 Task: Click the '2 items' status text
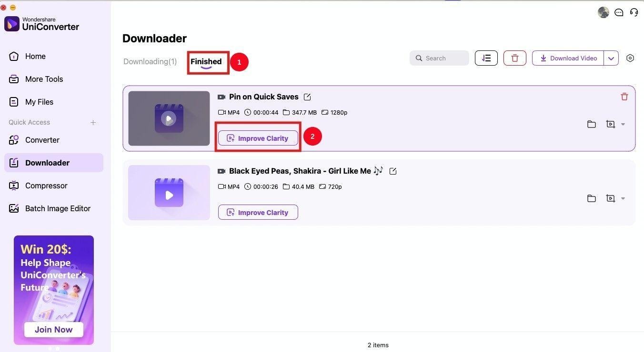point(378,345)
